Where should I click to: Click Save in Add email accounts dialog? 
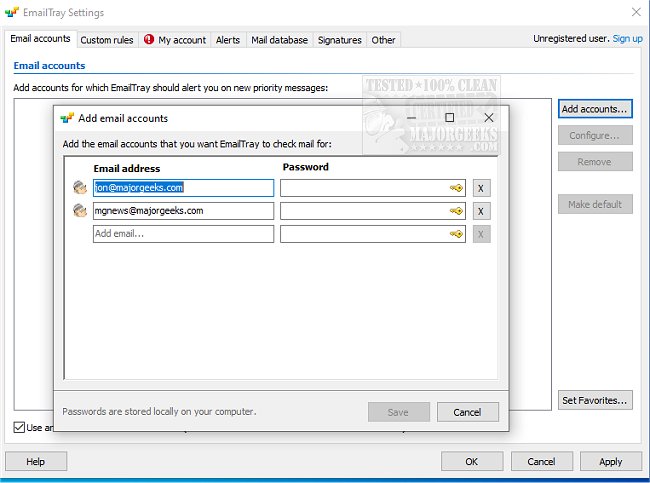[398, 412]
